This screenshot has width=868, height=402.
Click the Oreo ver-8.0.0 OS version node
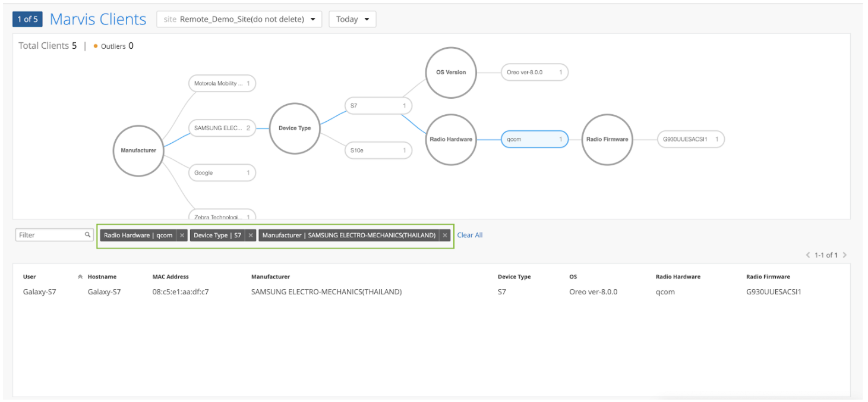click(534, 73)
